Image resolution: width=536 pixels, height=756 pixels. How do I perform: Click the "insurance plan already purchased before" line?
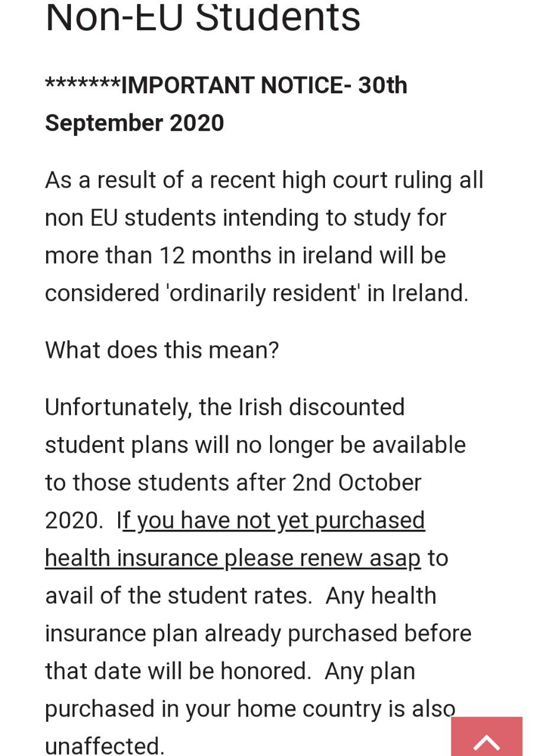tap(258, 634)
